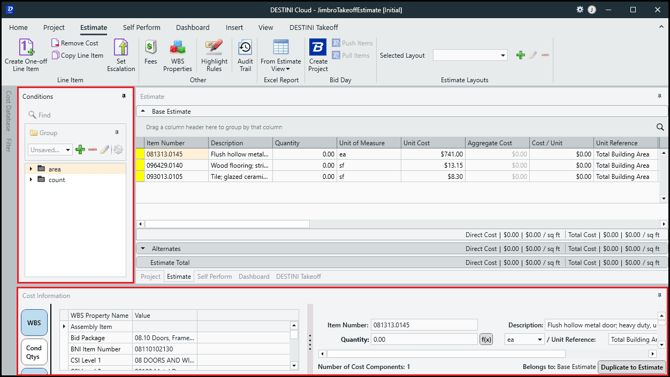This screenshot has width=670, height=377.
Task: Open From Estimate View Excel report
Action: (281, 55)
